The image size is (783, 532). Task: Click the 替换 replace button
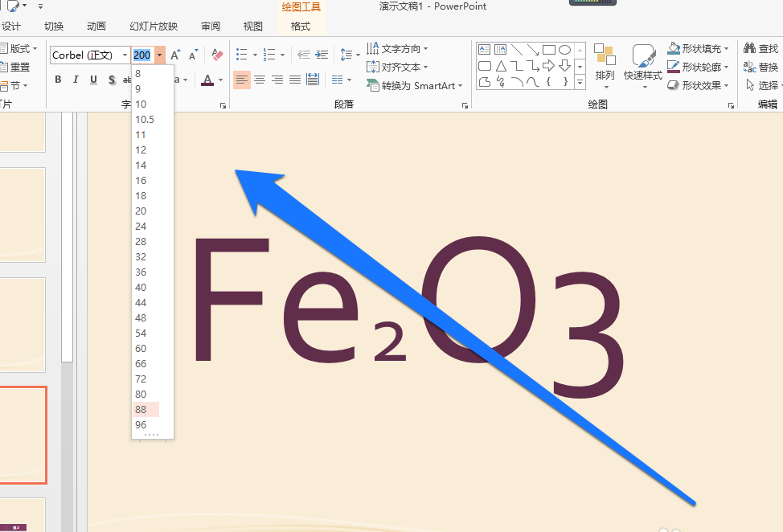761,67
